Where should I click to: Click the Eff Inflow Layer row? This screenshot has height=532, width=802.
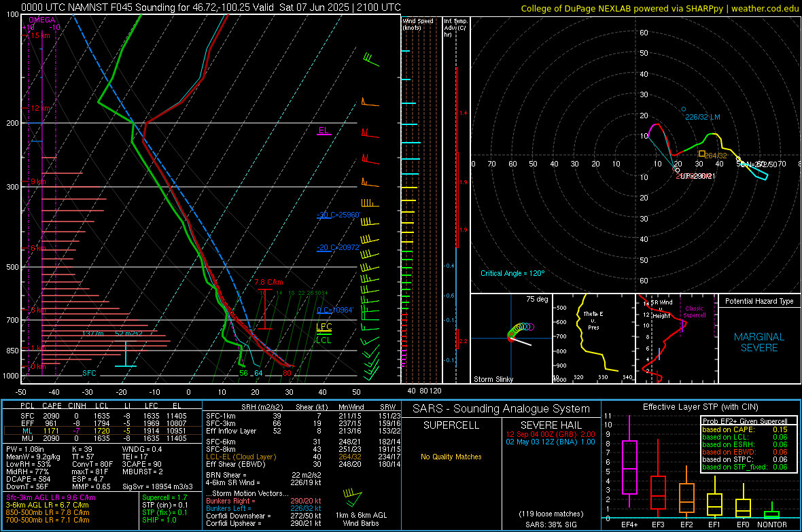coord(303,431)
